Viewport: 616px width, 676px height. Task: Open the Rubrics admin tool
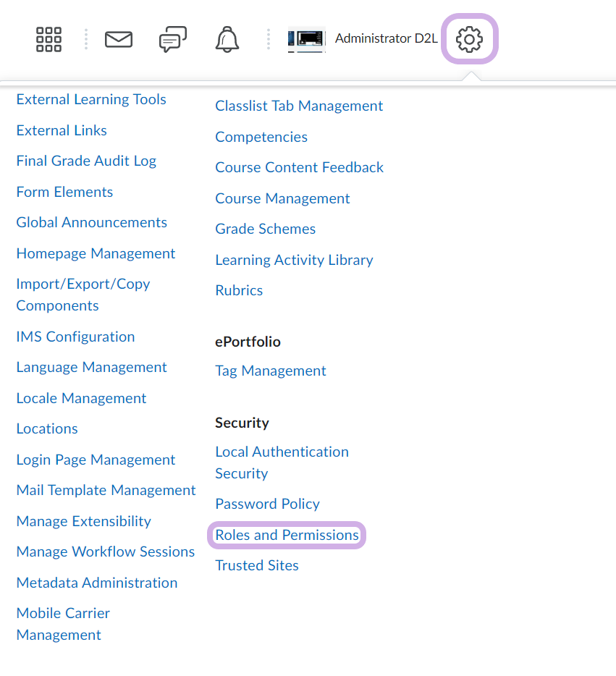point(239,290)
